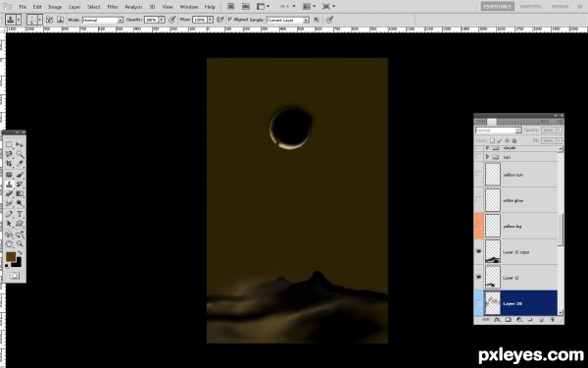Open the Edit menu
This screenshot has width=588, height=368.
point(37,7)
